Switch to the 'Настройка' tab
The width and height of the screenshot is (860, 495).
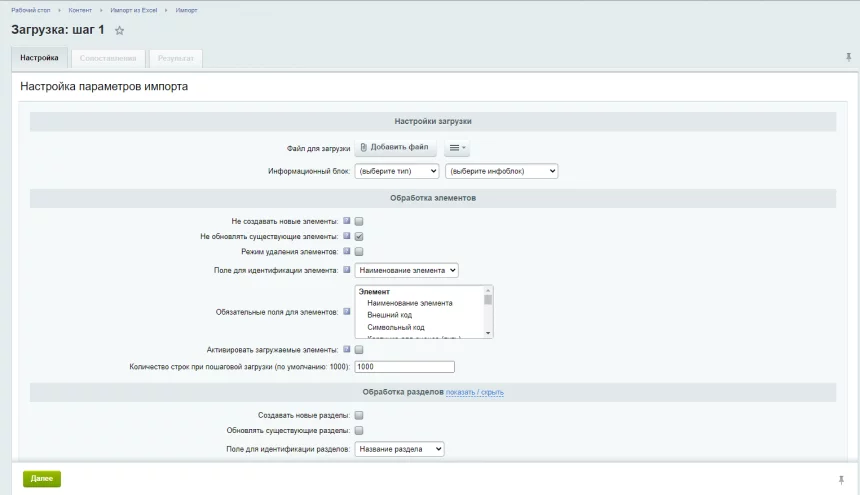click(39, 58)
